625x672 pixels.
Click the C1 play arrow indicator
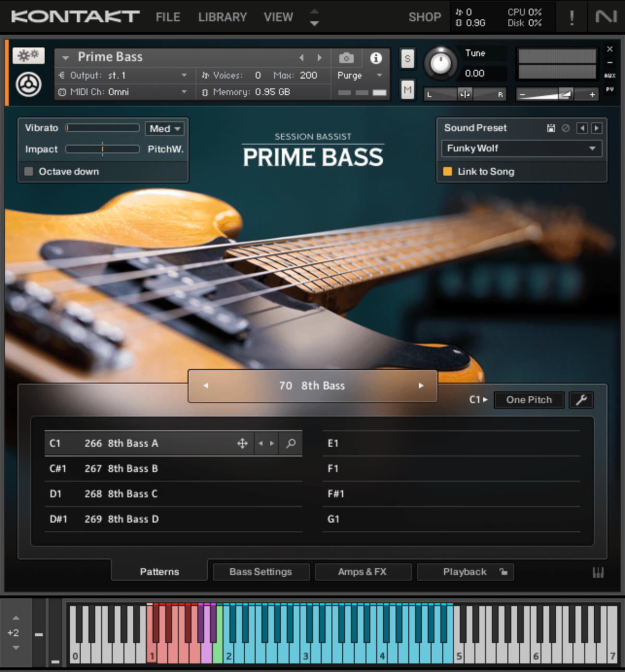tap(478, 400)
